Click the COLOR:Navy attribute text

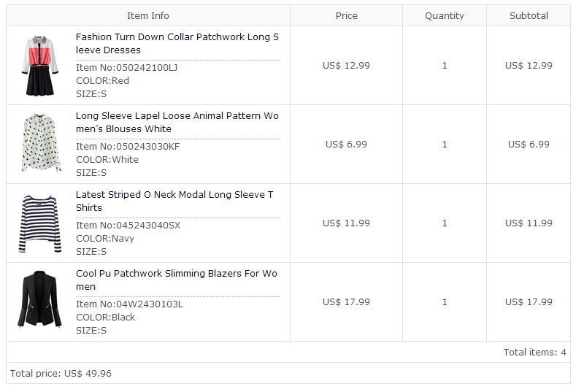pos(105,239)
